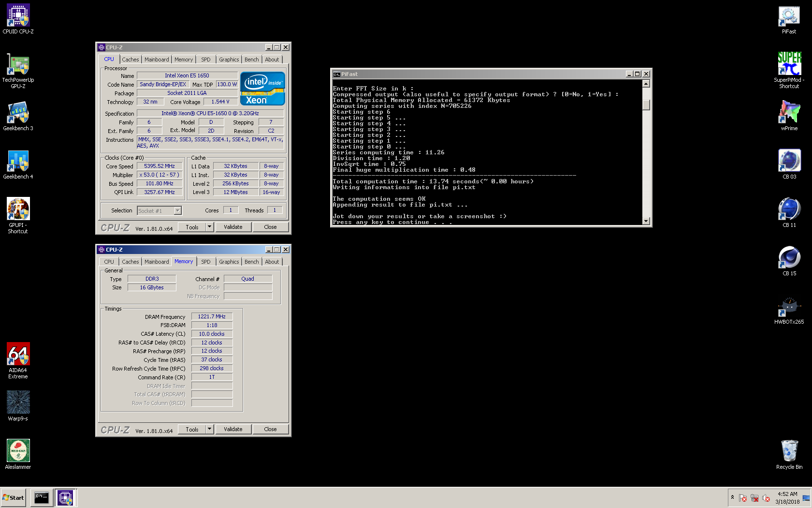Launch the HWBOTx265 desktop icon
The height and width of the screenshot is (508, 812).
pyautogui.click(x=789, y=310)
